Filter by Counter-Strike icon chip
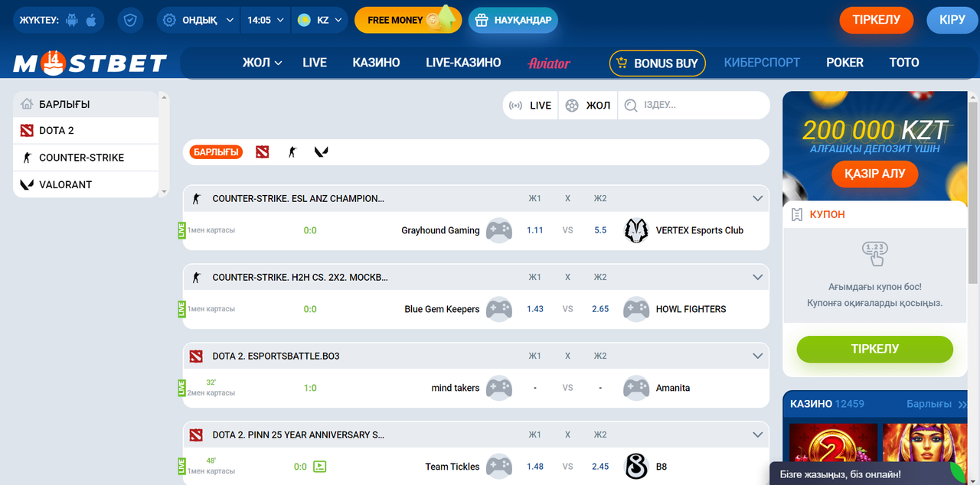980x485 pixels. (x=292, y=152)
